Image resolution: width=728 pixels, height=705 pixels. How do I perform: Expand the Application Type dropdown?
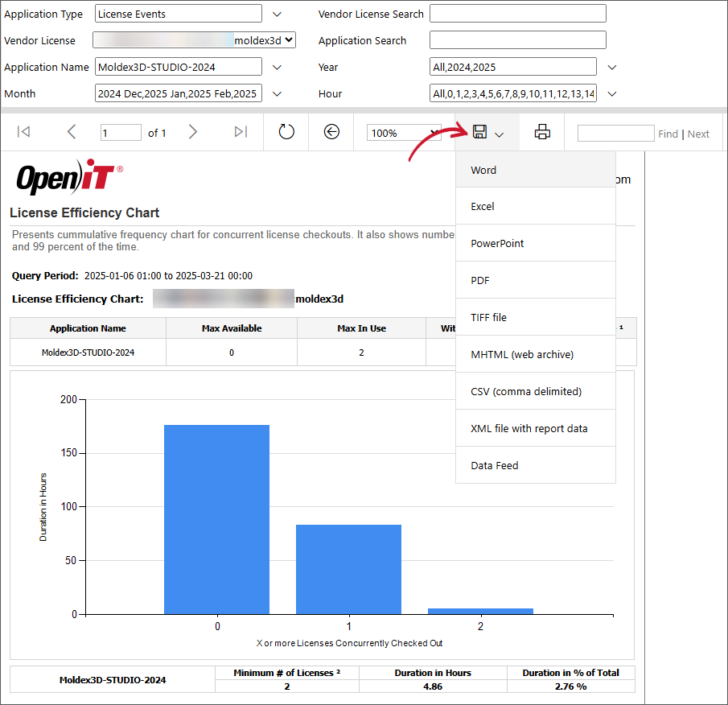(x=278, y=14)
